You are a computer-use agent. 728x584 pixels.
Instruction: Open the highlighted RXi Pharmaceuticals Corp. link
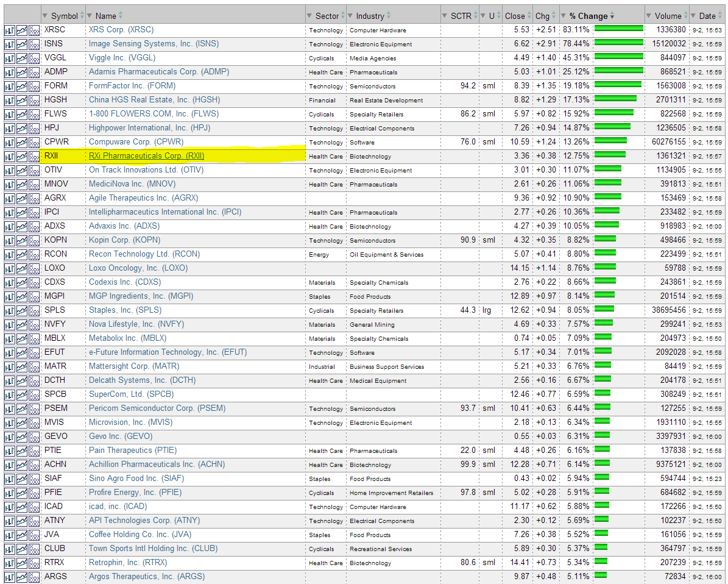[x=146, y=155]
